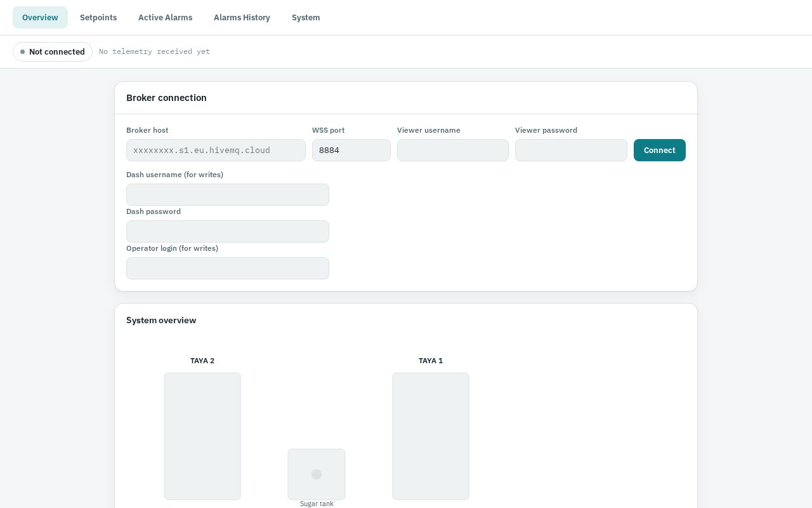Click the TAYA 2 tank graphic
Image resolution: width=812 pixels, height=508 pixels.
tap(202, 436)
